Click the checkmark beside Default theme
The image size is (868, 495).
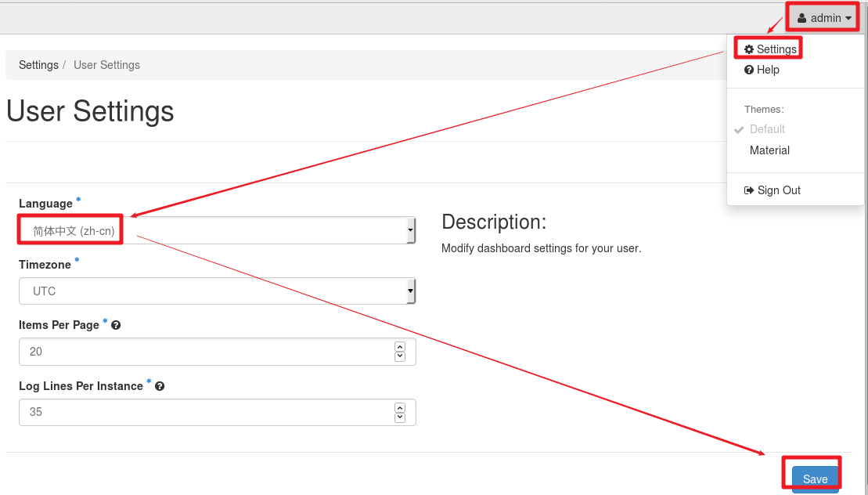coord(739,130)
